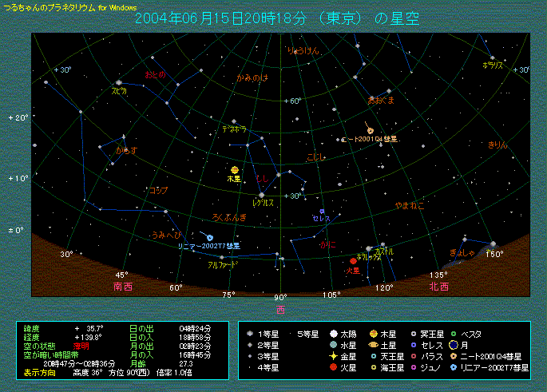Select the Saturn (土星) icon in the legend

click(375, 345)
